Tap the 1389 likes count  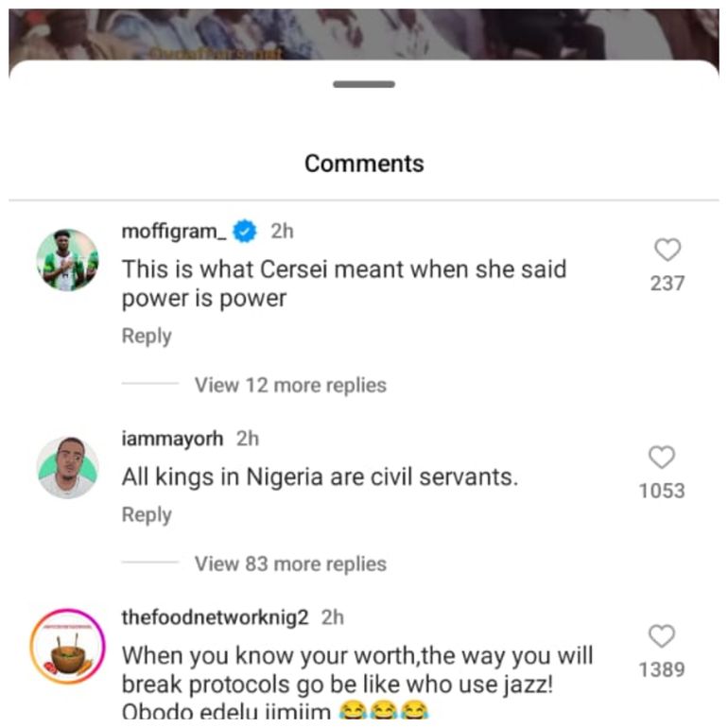pos(662,669)
